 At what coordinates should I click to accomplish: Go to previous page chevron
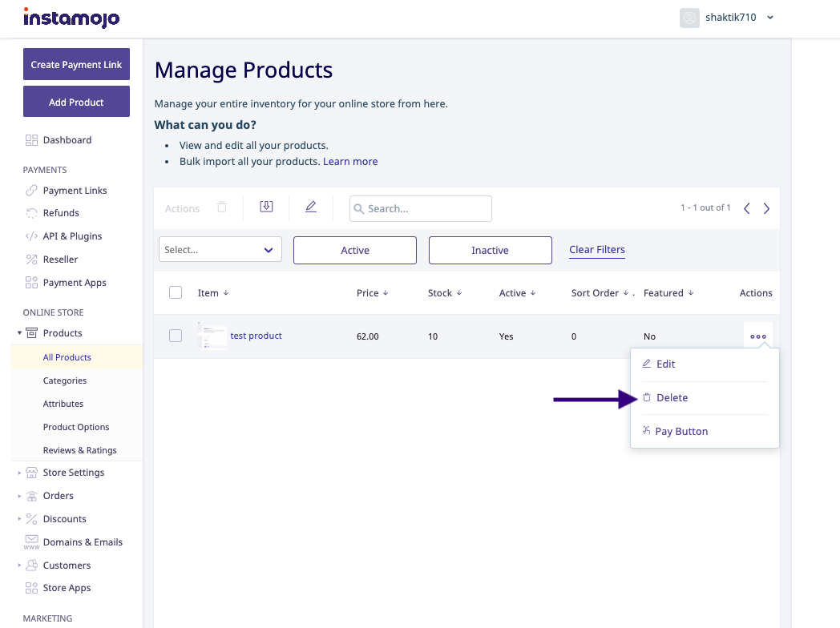(x=747, y=208)
